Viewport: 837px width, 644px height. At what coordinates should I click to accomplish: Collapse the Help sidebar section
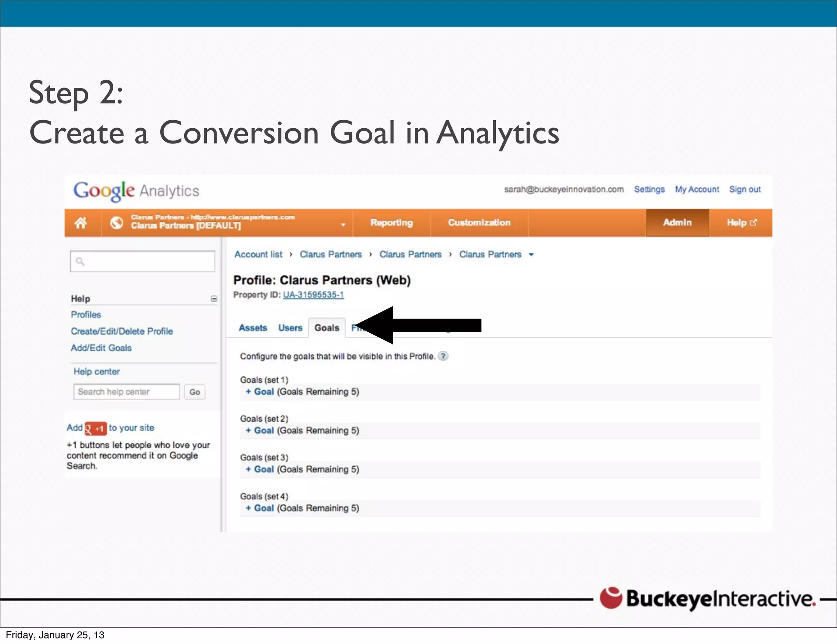click(214, 299)
